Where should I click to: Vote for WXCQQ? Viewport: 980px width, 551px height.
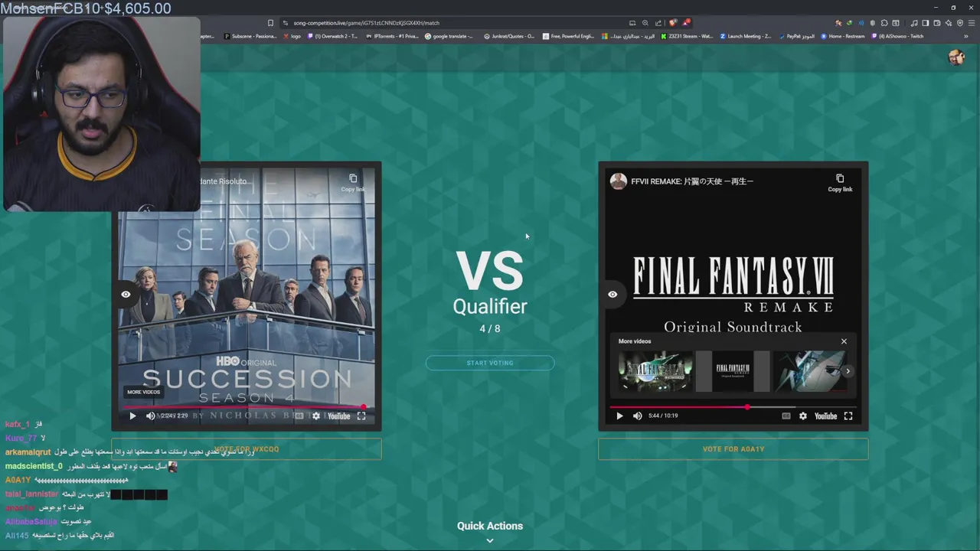coord(247,449)
